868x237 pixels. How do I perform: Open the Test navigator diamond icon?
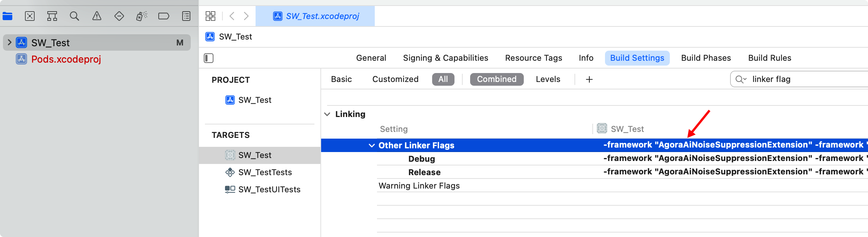pyautogui.click(x=119, y=16)
